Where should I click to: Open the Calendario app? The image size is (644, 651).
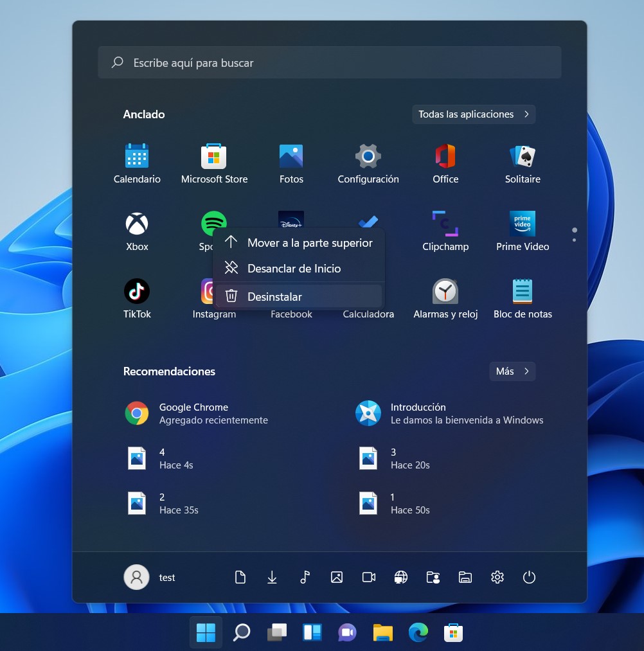[x=137, y=163]
